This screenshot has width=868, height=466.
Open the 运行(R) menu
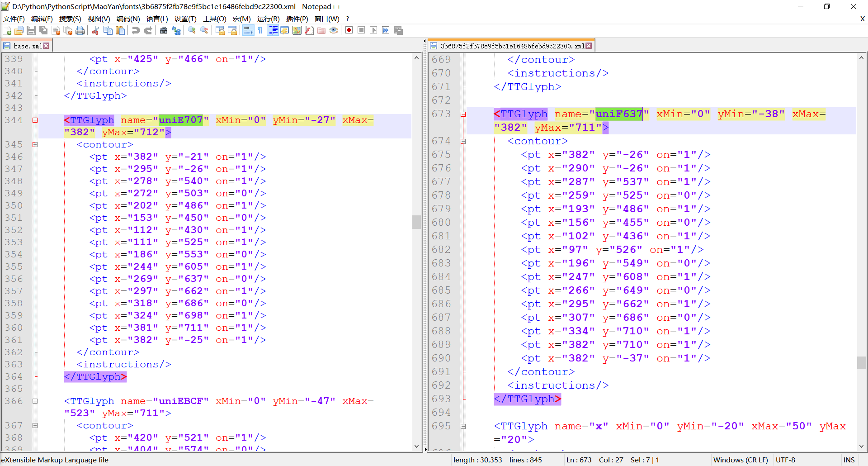click(269, 19)
